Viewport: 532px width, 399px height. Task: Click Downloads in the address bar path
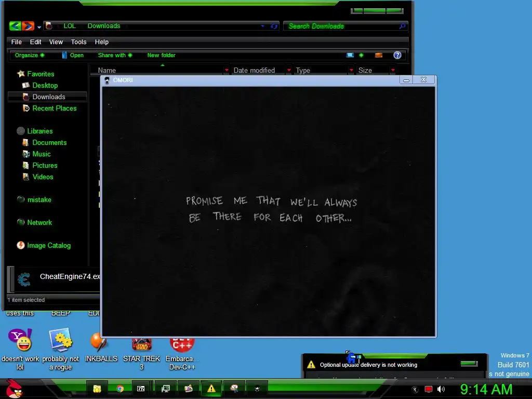tap(104, 26)
